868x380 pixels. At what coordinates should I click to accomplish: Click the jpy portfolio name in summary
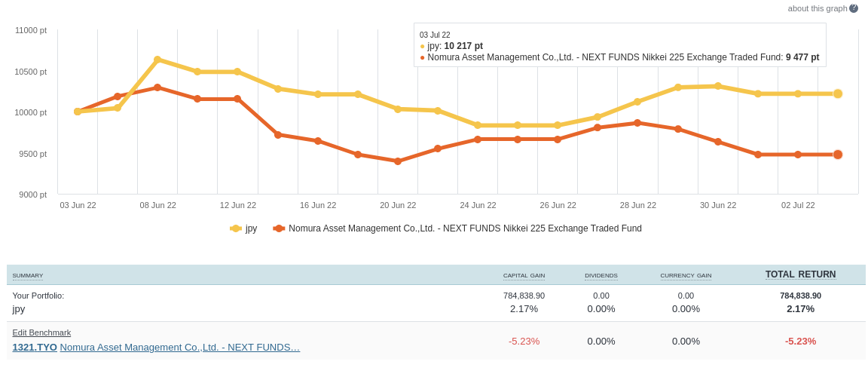(19, 308)
